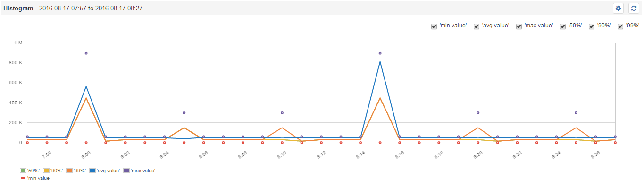Screen dimensions: 644x188
Task: Click the 'min value' red legend entry
Action: pos(35,178)
